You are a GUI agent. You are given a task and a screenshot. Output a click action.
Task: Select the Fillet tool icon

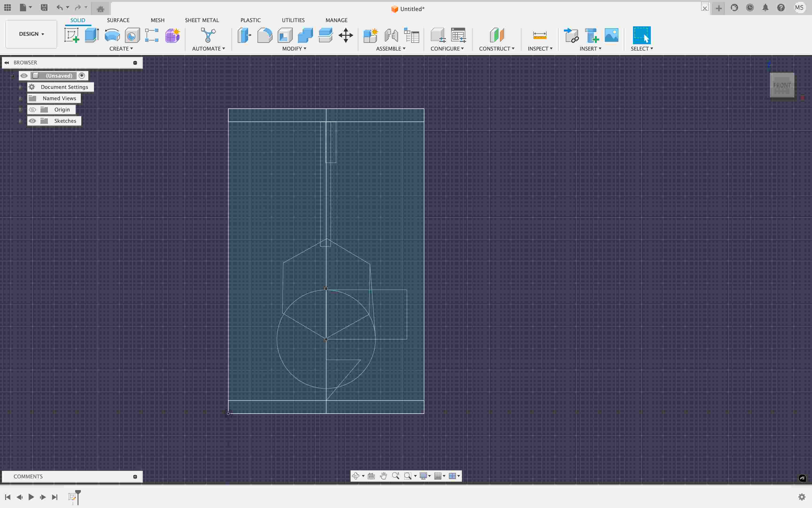(x=265, y=35)
